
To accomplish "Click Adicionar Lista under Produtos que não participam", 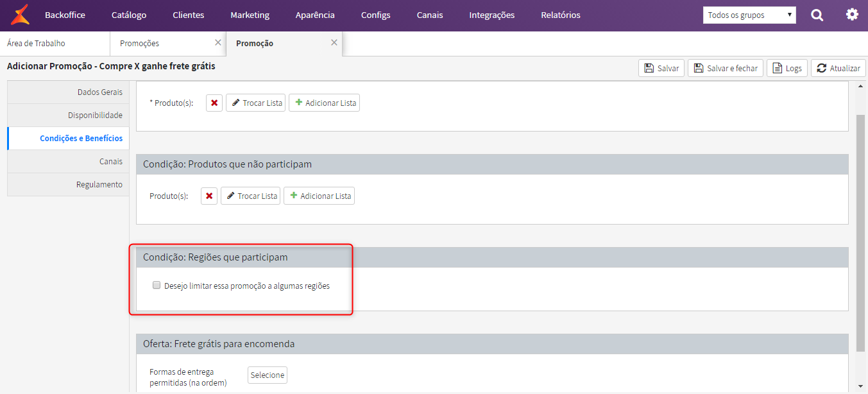I will pyautogui.click(x=319, y=196).
